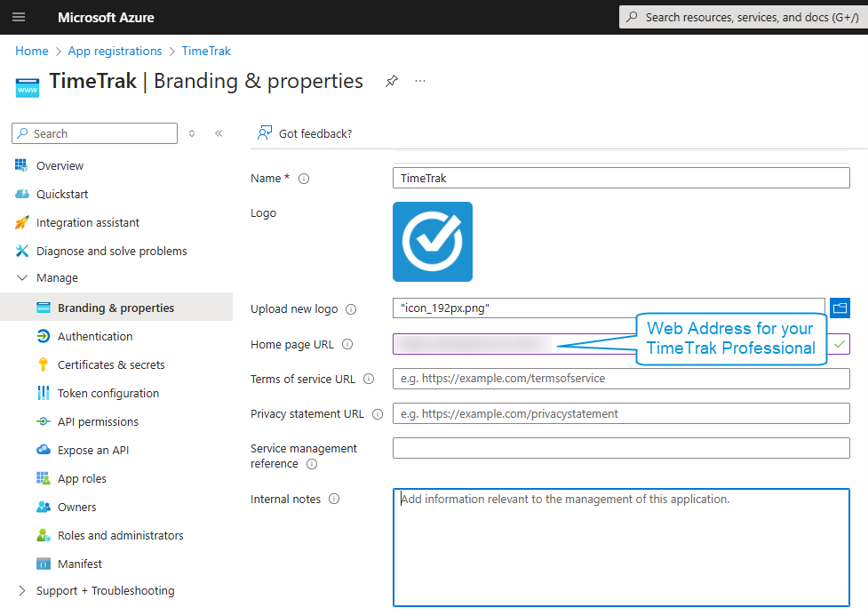Click the Diagnose and solve problems wrench icon

click(x=21, y=251)
